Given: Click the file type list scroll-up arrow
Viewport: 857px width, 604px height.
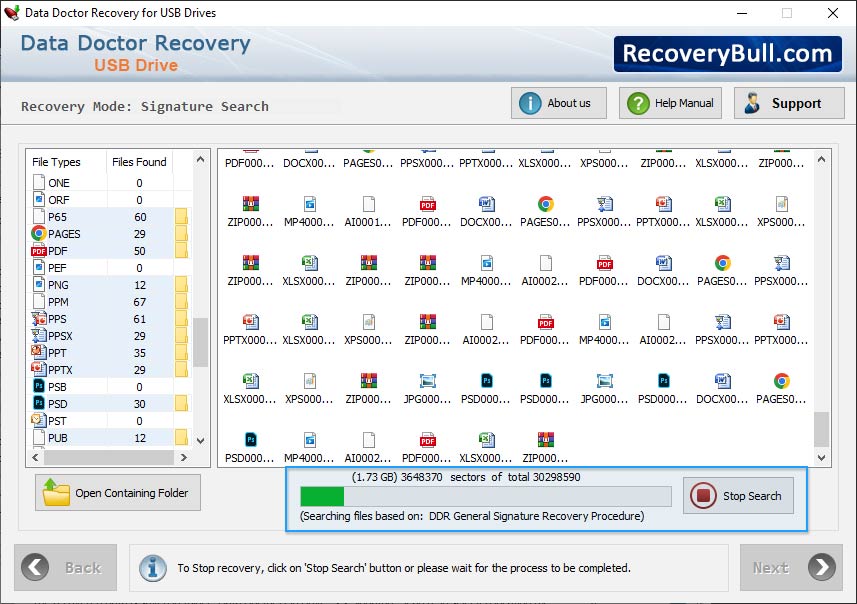Looking at the screenshot, I should tap(201, 160).
